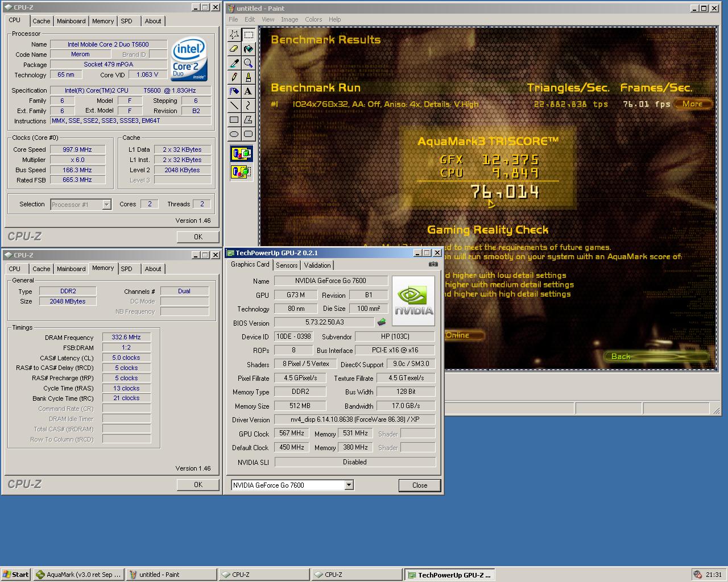Image resolution: width=728 pixels, height=582 pixels.
Task: Open the Help menu in Paint
Action: coord(335,19)
